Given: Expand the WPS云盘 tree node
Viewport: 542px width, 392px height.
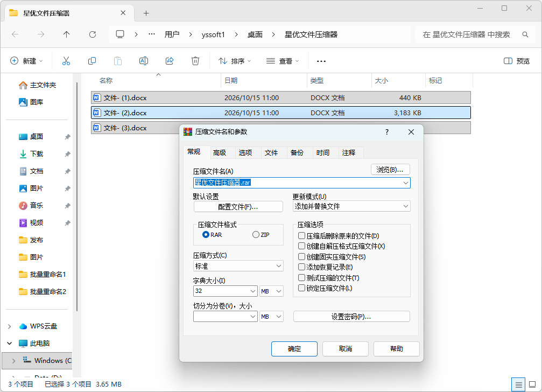Looking at the screenshot, I should [10, 326].
